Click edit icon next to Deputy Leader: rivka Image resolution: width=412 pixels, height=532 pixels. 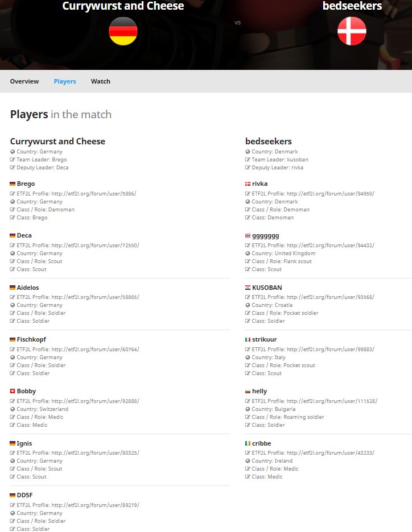pos(248,168)
